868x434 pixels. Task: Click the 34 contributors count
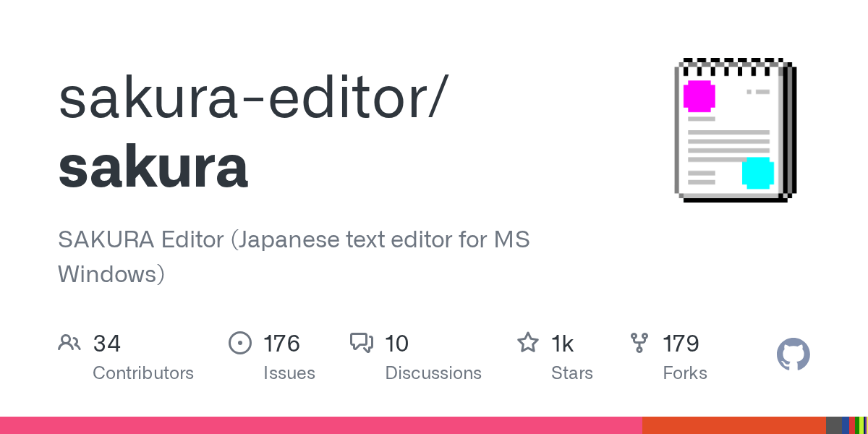click(x=107, y=343)
